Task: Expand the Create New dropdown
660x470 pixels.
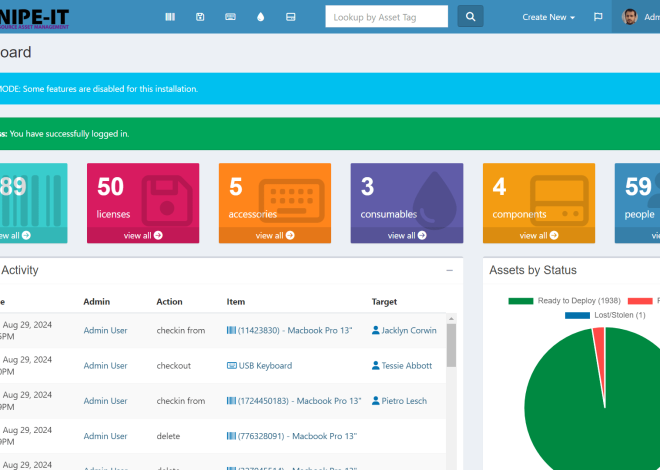Action: 548,17
